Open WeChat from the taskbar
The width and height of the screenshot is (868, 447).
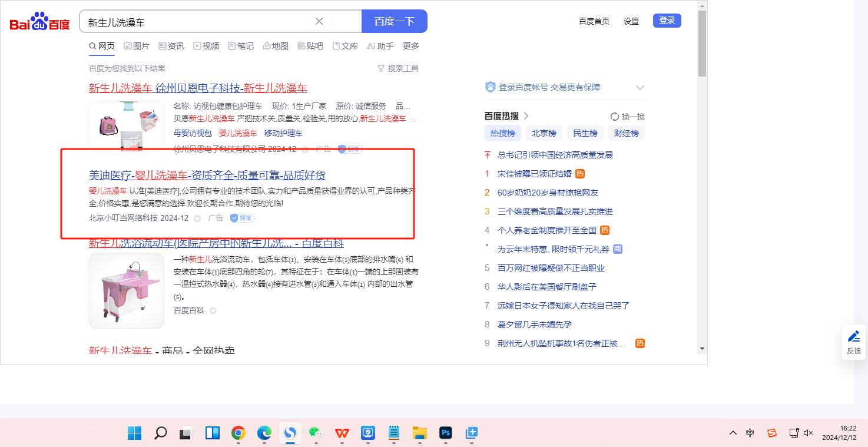pos(316,433)
